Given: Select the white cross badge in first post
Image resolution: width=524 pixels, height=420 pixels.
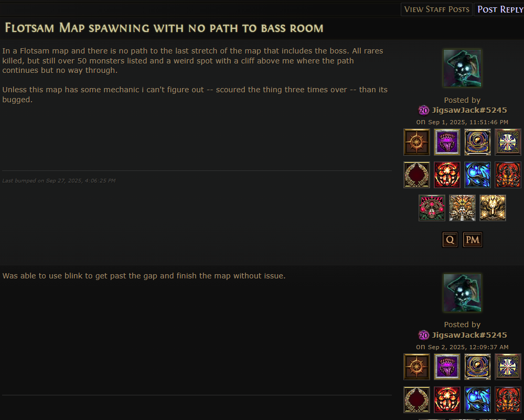Looking at the screenshot, I should 508,142.
